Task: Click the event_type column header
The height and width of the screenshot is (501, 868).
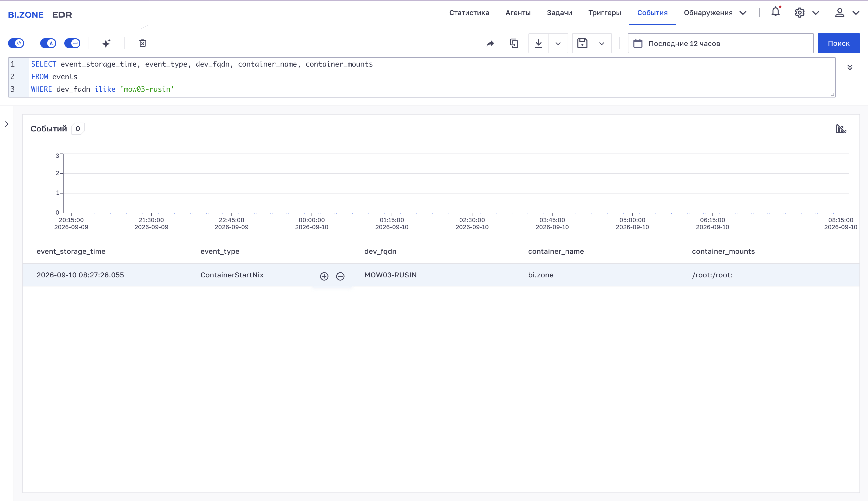Action: [220, 252]
